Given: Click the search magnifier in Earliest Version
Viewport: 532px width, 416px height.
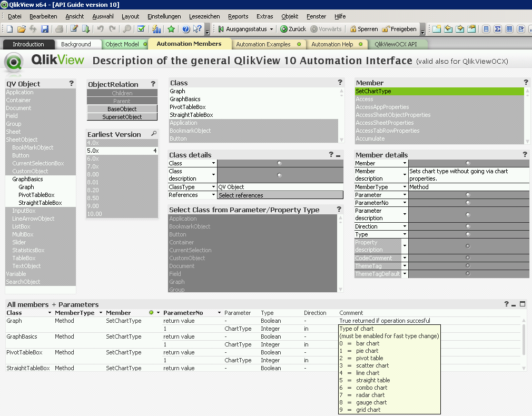Looking at the screenshot, I should tap(154, 134).
